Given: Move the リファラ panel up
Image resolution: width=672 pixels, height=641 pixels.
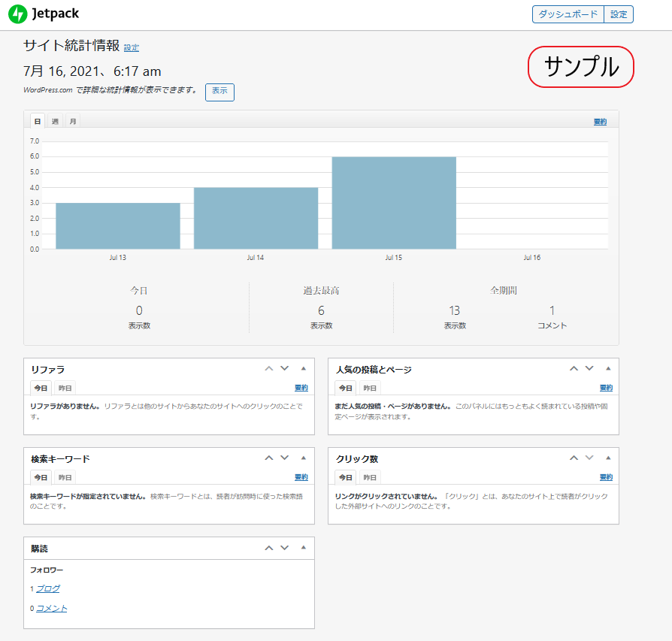Looking at the screenshot, I should [268, 368].
